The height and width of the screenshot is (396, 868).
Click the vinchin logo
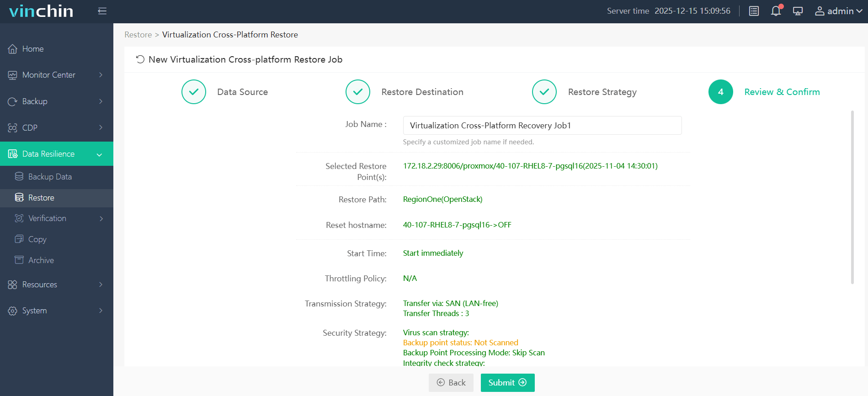[x=41, y=11]
